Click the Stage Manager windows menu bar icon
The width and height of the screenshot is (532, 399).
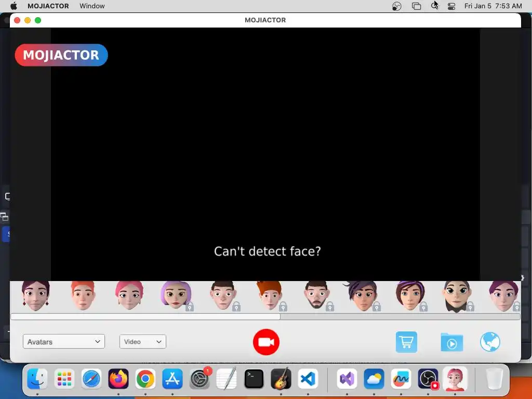[416, 6]
